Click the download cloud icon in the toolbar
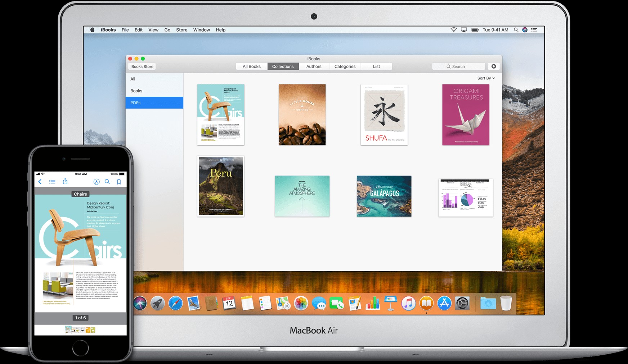 coord(494,66)
